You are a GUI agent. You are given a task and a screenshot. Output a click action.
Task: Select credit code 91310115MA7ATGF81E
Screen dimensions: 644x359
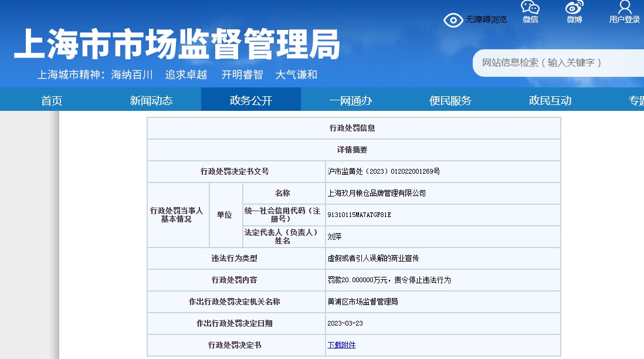359,215
